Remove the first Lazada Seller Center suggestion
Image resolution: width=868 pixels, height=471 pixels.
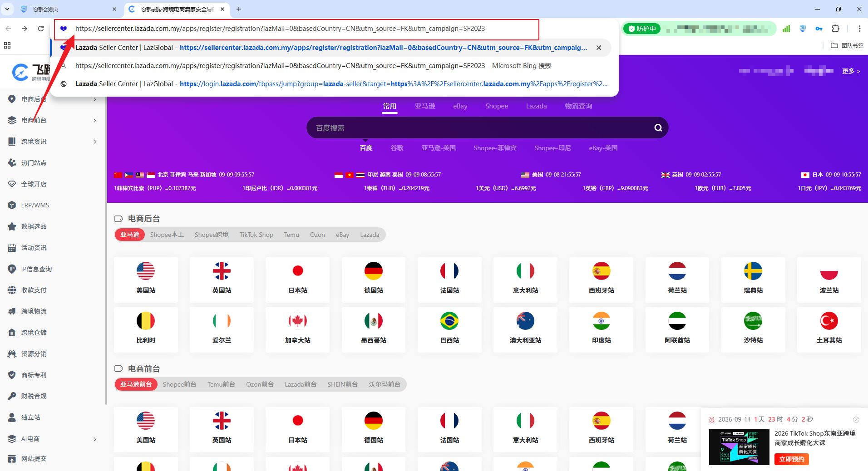pyautogui.click(x=599, y=48)
